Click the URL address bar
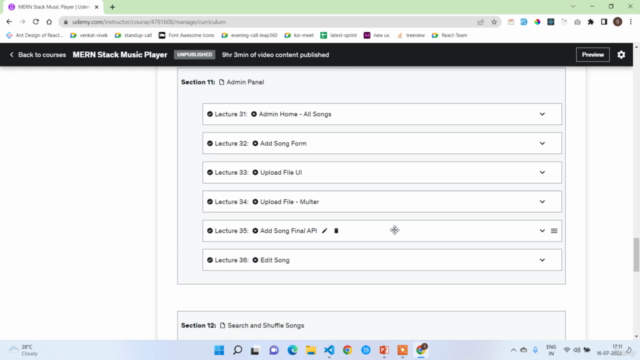Image resolution: width=640 pixels, height=360 pixels. (269, 22)
